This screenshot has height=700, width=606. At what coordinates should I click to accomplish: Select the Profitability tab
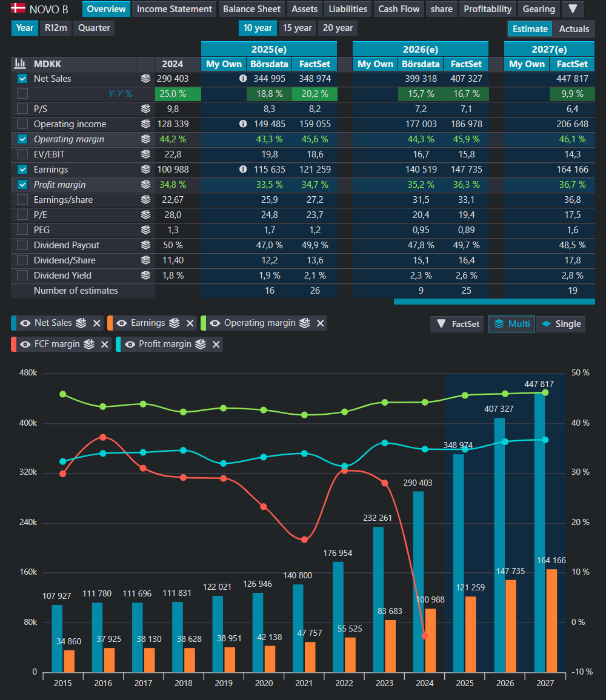click(488, 9)
